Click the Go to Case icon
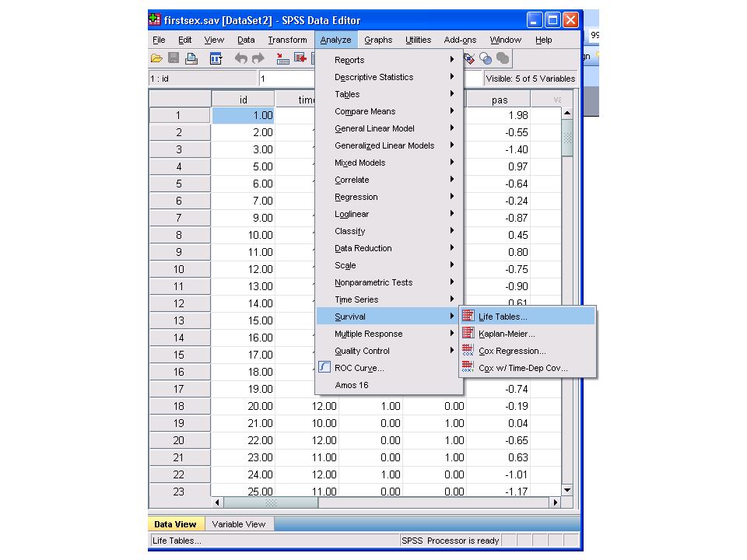Screen dimensions: 747x560 (283, 58)
